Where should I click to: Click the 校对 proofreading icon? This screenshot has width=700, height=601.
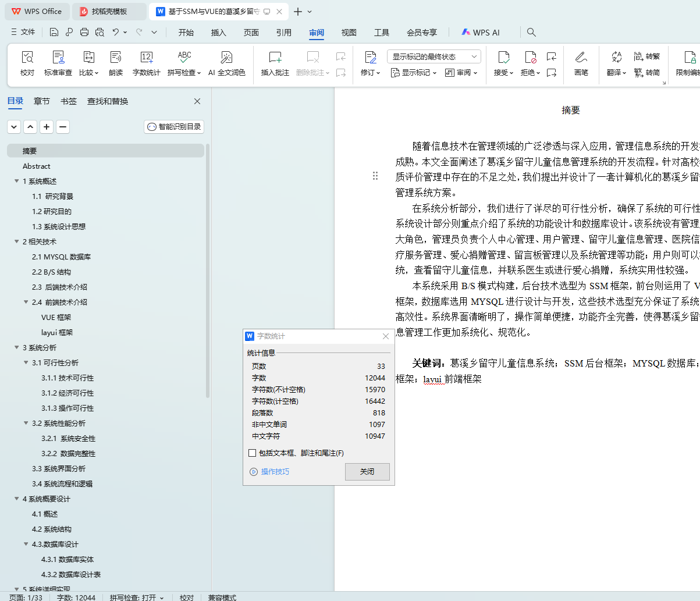click(x=27, y=57)
